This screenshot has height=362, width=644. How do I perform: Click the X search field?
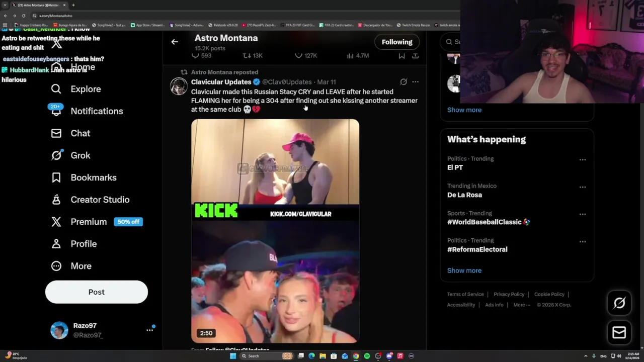tap(450, 42)
